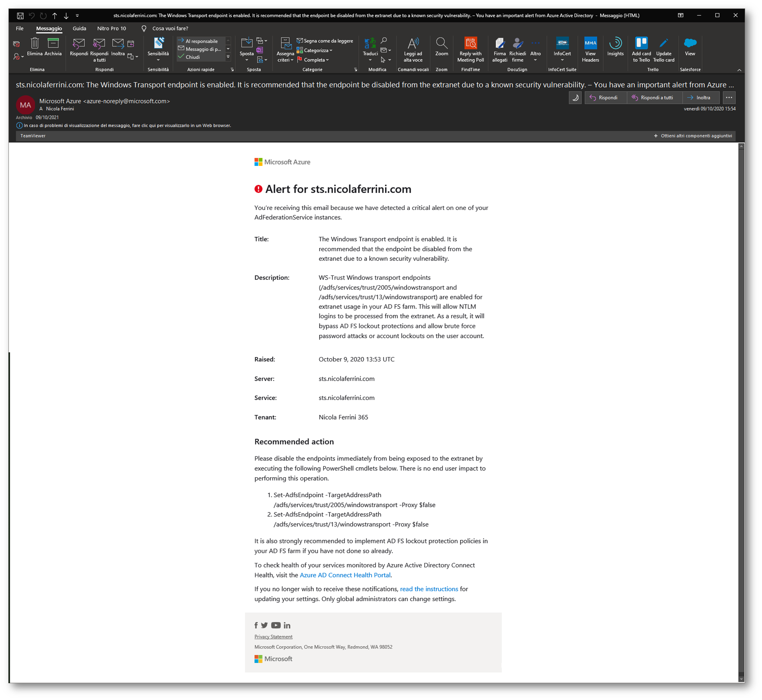The image size is (762, 700).
Task: Send to OneNote icon
Action: (x=260, y=50)
